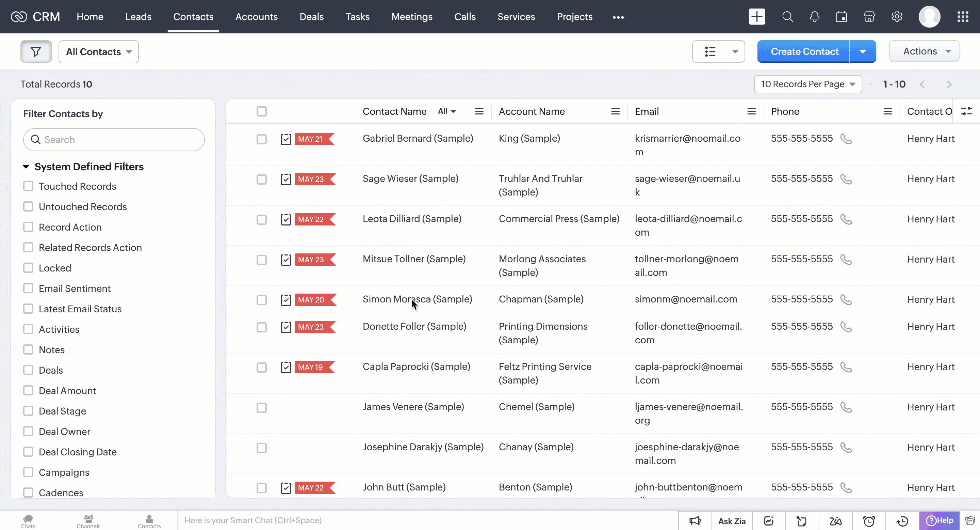Open the quick create plus icon
This screenshot has width=980, height=530.
(x=757, y=17)
